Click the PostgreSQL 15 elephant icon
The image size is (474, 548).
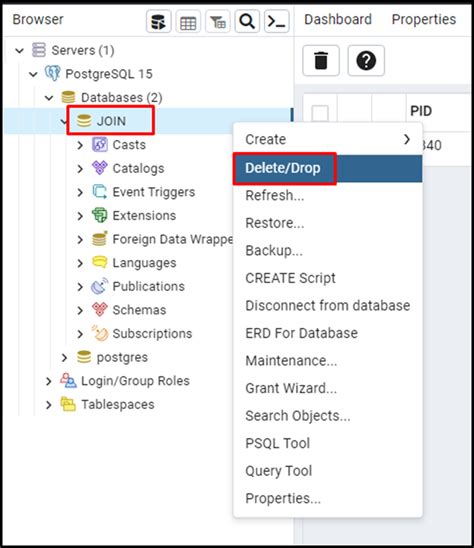(x=52, y=73)
